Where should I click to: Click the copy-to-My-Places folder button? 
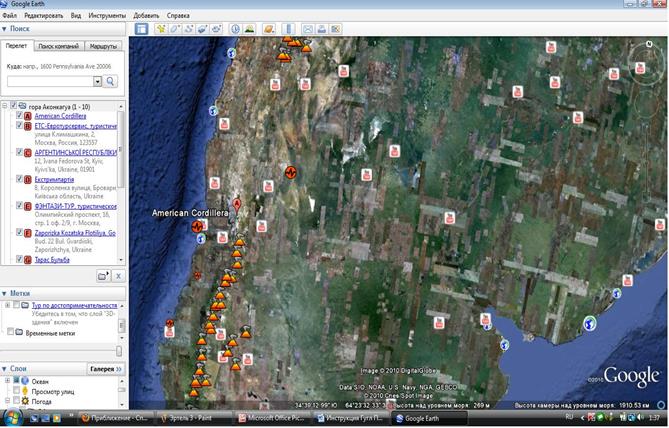(x=103, y=276)
